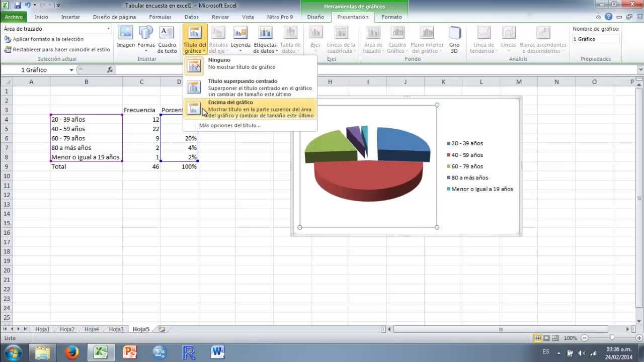Choose Título superpuesto centrado option
The image size is (644, 362).
click(250, 87)
